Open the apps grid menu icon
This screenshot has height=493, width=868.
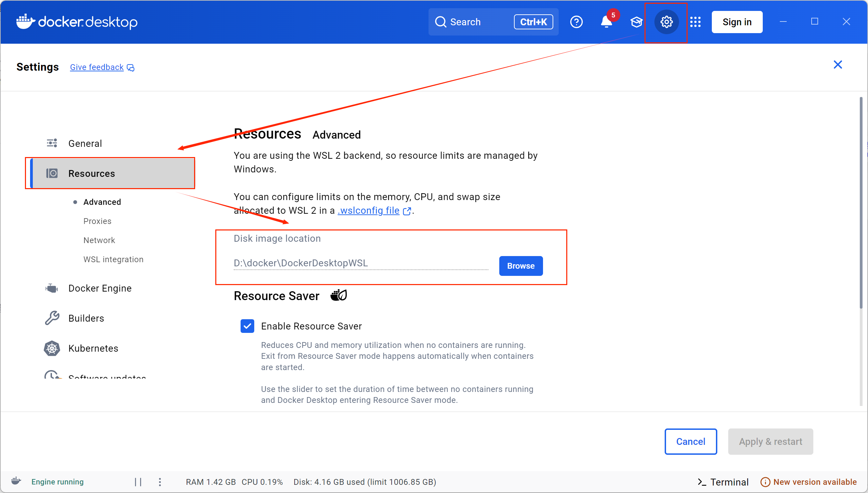[x=695, y=22]
